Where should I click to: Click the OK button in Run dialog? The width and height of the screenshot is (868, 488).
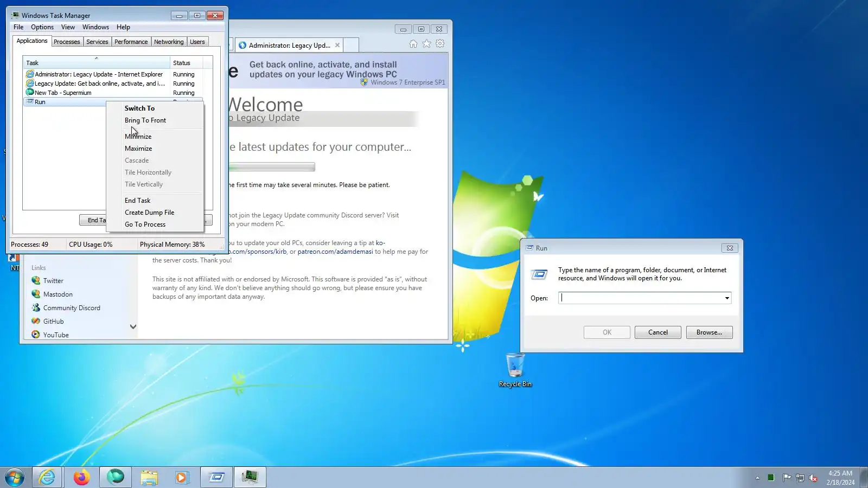click(607, 332)
